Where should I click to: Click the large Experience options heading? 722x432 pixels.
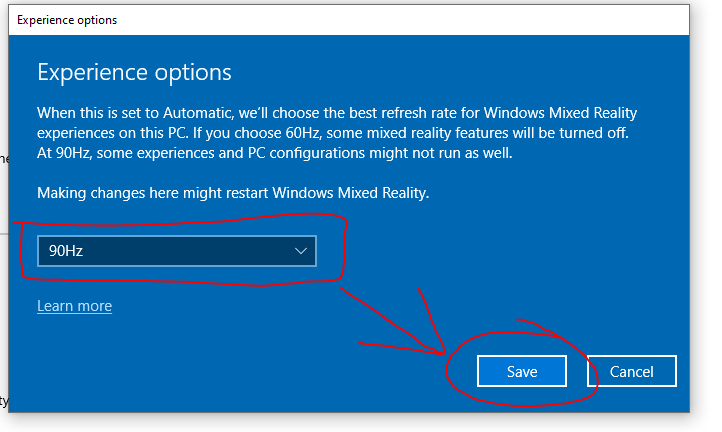[134, 72]
